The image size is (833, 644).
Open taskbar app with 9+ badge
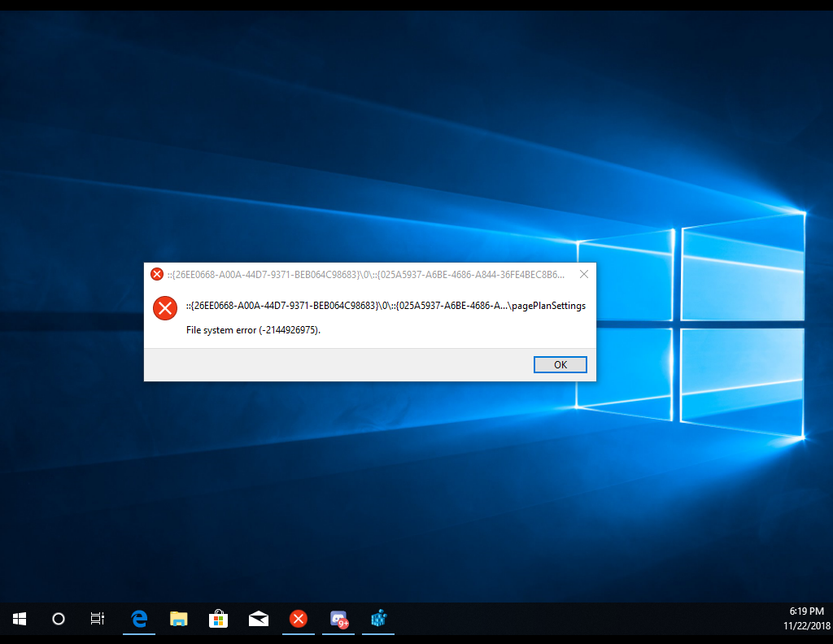pos(338,619)
